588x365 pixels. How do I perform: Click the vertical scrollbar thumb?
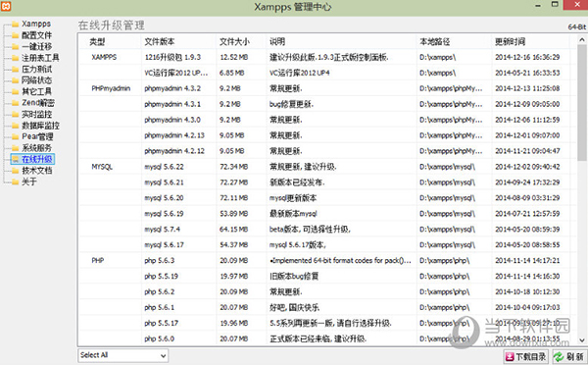coord(582,103)
